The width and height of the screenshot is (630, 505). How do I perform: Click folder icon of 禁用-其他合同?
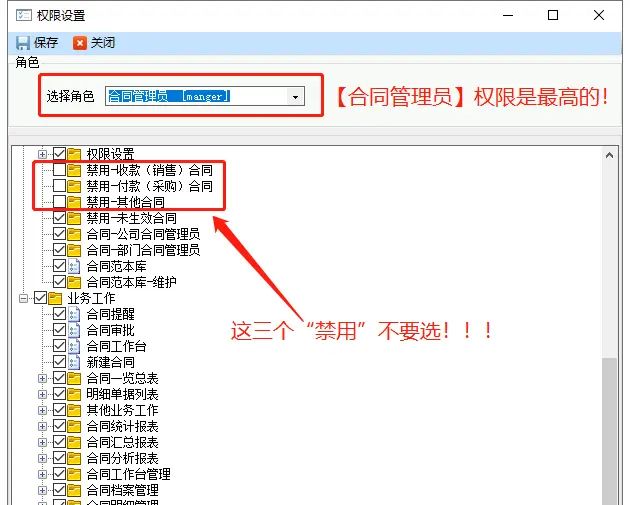(74, 202)
